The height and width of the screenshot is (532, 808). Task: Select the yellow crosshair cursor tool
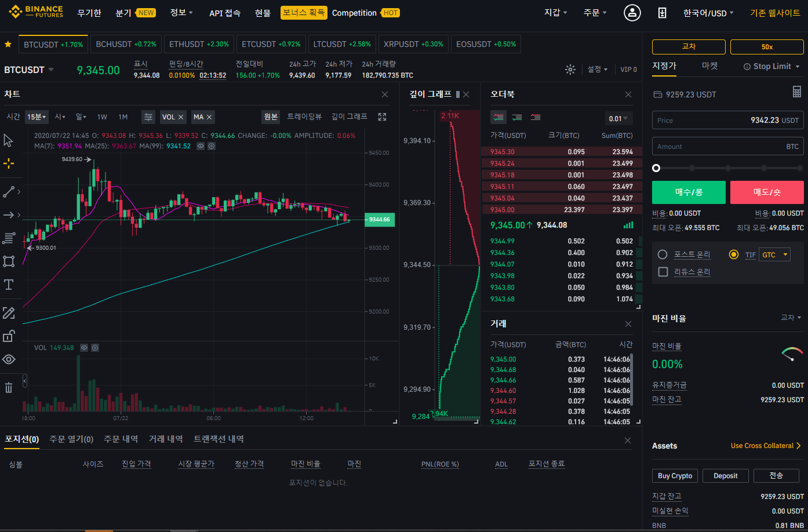click(x=8, y=163)
